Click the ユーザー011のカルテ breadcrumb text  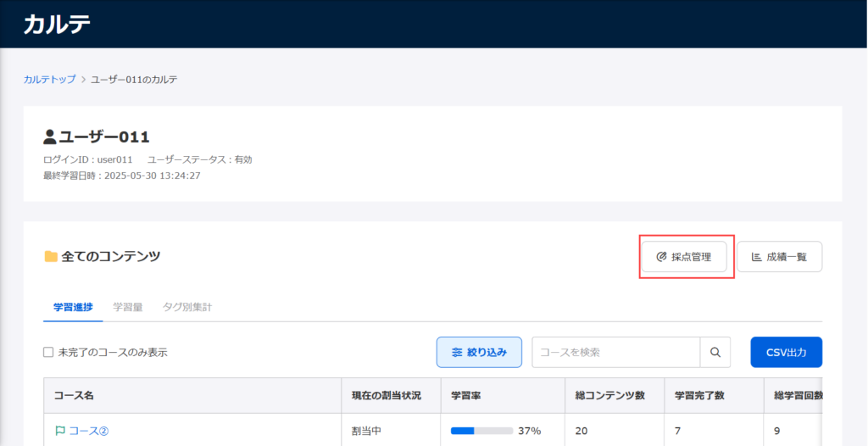click(x=135, y=79)
